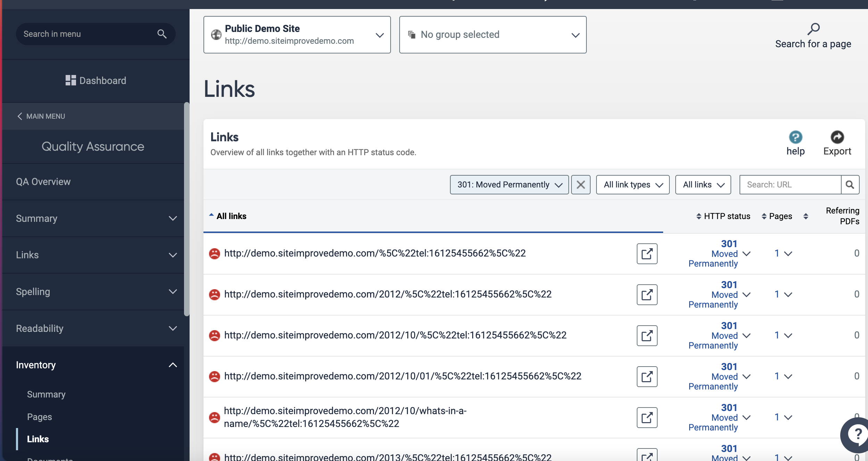Click the Export arrow icon
Image resolution: width=868 pixels, height=461 pixels.
837,137
